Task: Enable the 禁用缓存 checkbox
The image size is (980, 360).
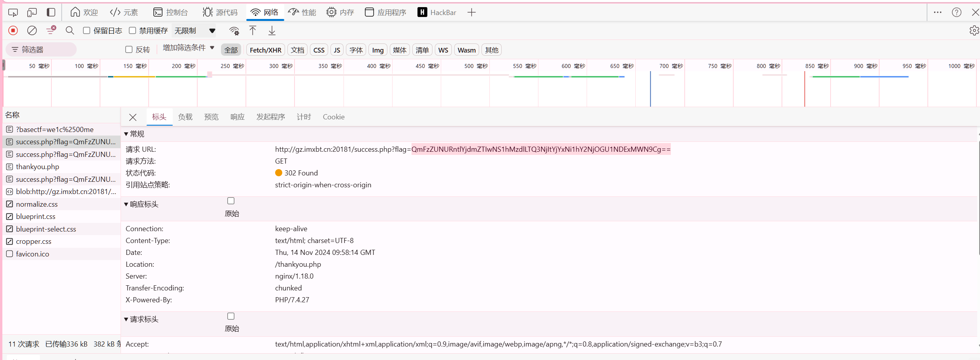Action: [132, 30]
